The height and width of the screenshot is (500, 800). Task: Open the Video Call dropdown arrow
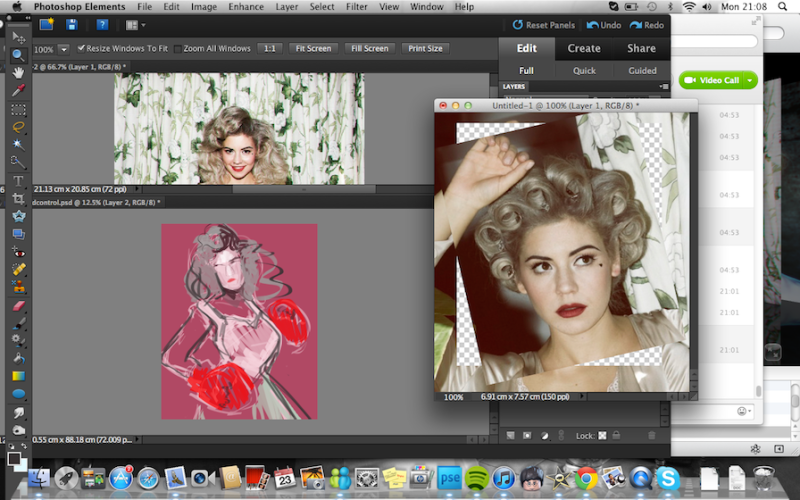750,80
